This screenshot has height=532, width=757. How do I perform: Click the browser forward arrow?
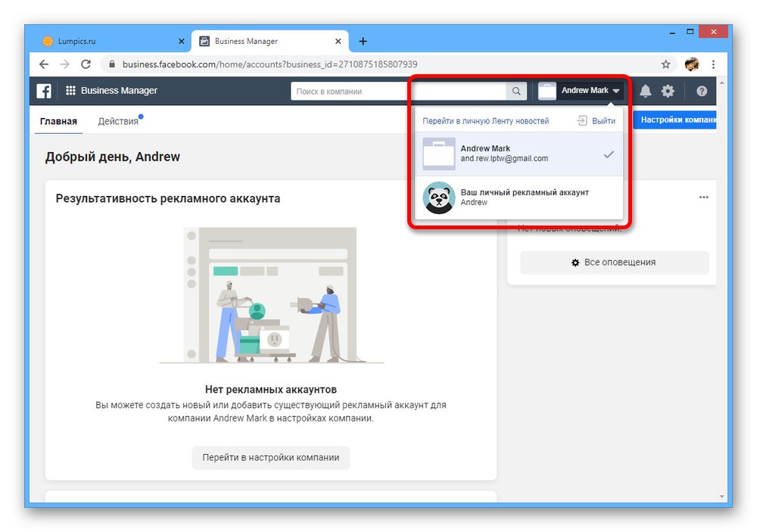click(64, 64)
